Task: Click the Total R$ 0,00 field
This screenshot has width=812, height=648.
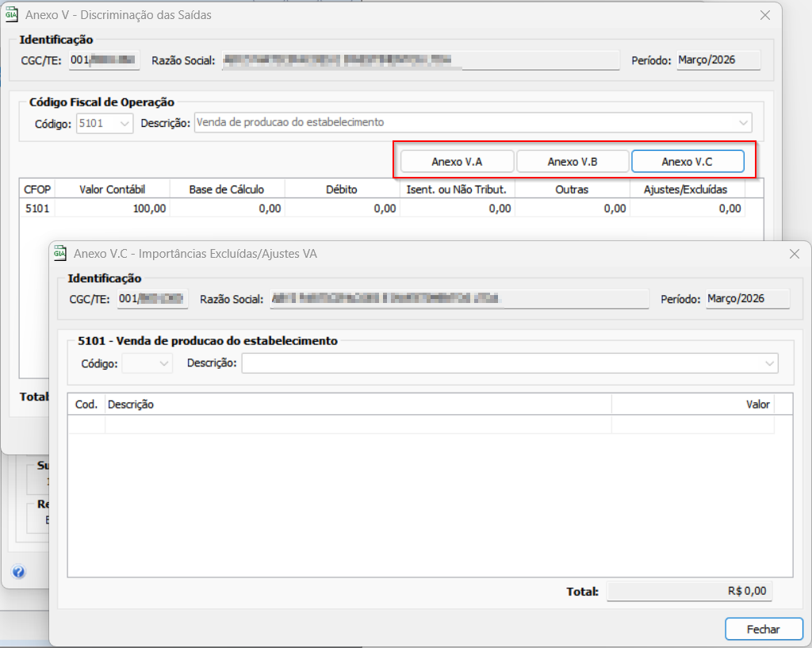Action: 689,591
